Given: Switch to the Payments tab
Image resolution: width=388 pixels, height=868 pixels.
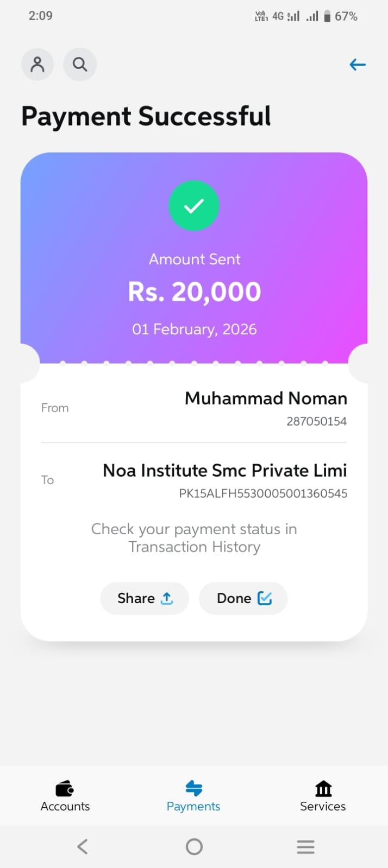Looking at the screenshot, I should coord(193,796).
